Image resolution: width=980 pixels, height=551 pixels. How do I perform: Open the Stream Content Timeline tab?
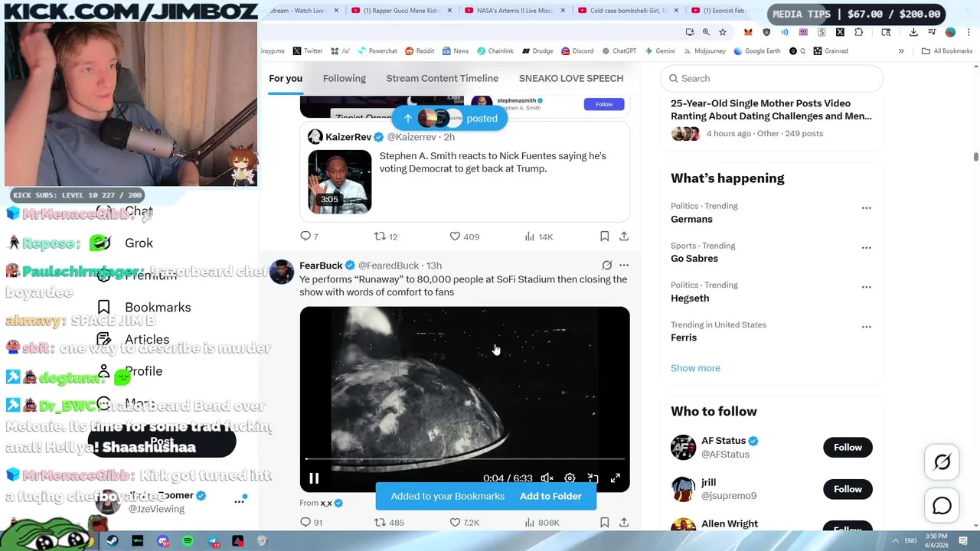(443, 78)
